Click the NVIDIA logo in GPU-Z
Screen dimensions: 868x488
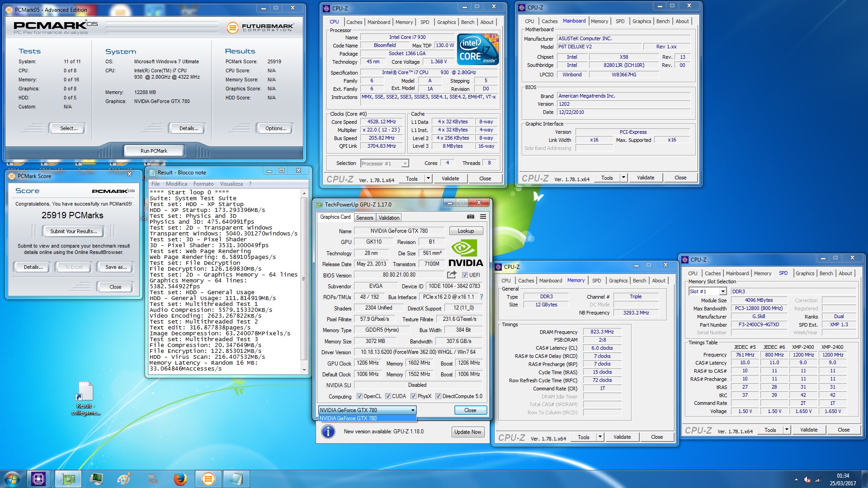tap(466, 253)
